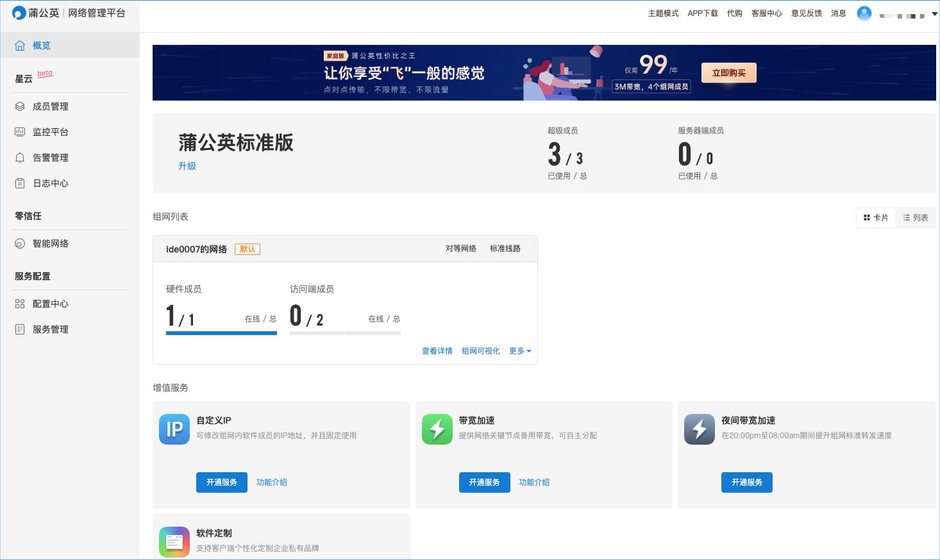940x560 pixels.
Task: Click the user avatar thumbnail
Action: [x=864, y=13]
